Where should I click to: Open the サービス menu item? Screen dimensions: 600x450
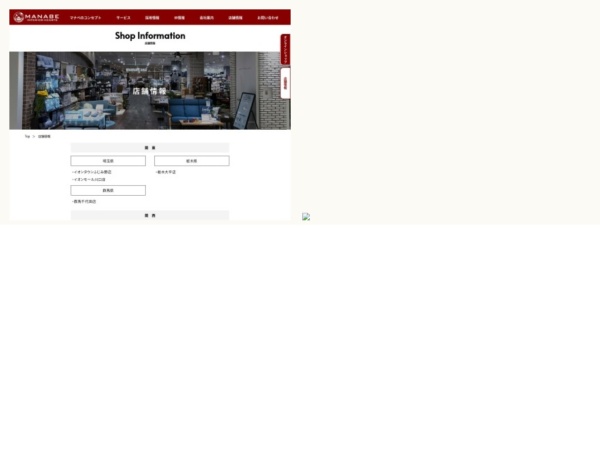tap(123, 18)
